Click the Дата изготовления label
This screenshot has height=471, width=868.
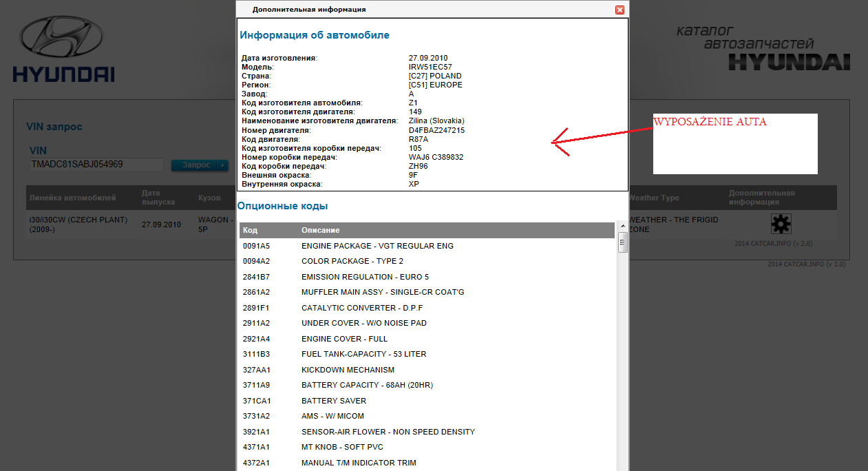point(279,58)
